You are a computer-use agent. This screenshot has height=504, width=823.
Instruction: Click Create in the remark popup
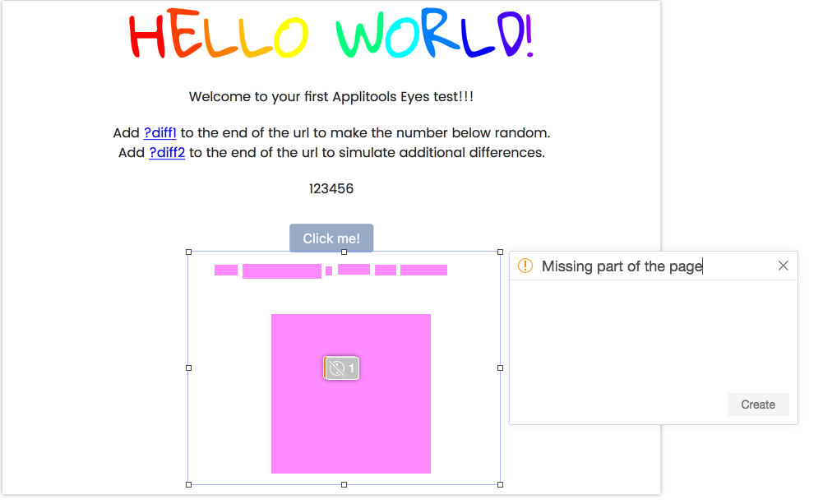[x=758, y=405]
